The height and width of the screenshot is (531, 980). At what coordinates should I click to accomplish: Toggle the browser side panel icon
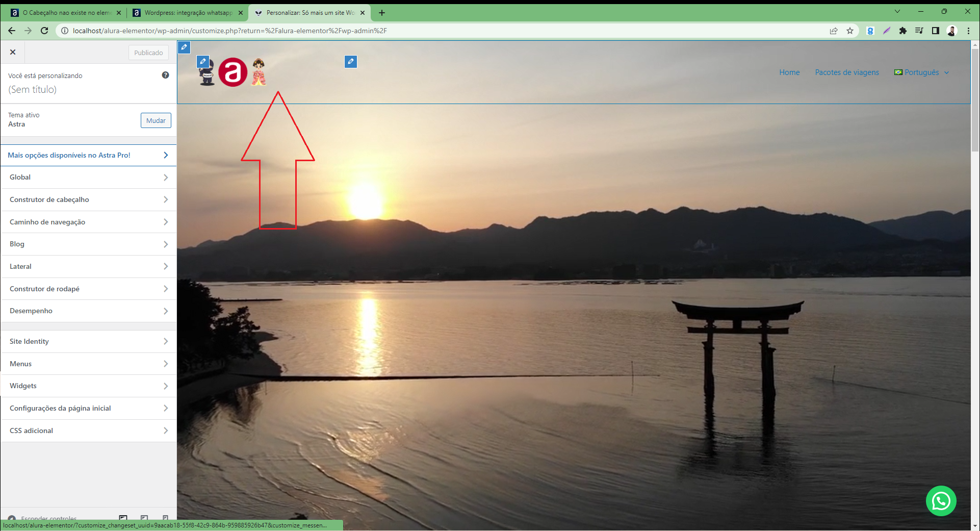click(x=935, y=31)
